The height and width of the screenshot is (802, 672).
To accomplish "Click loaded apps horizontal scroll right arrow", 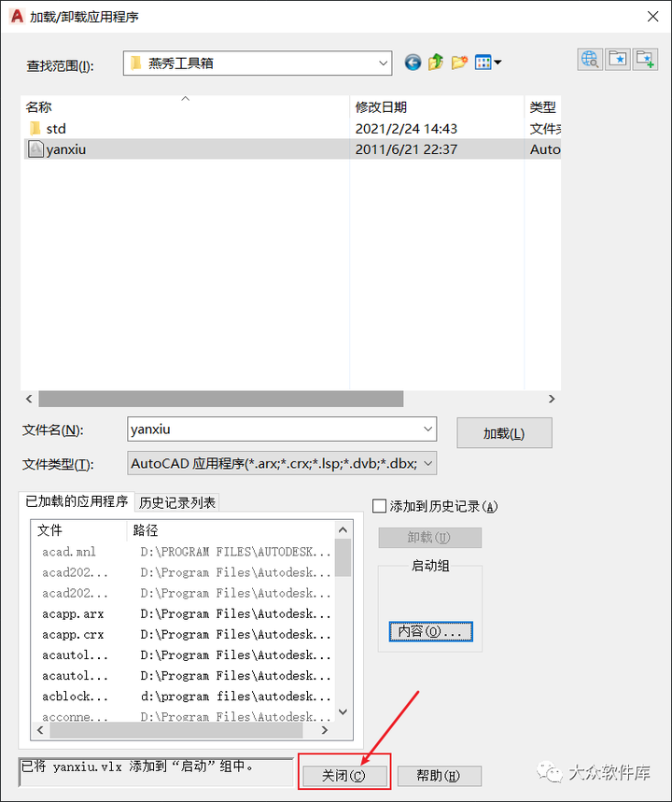I will (324, 730).
